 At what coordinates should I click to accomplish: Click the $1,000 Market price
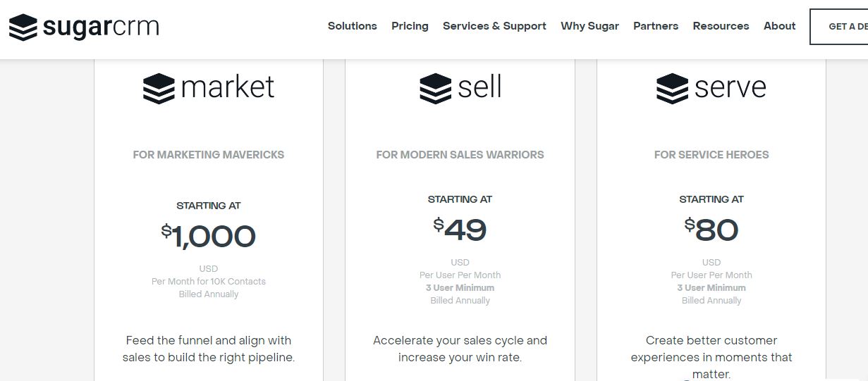point(208,236)
